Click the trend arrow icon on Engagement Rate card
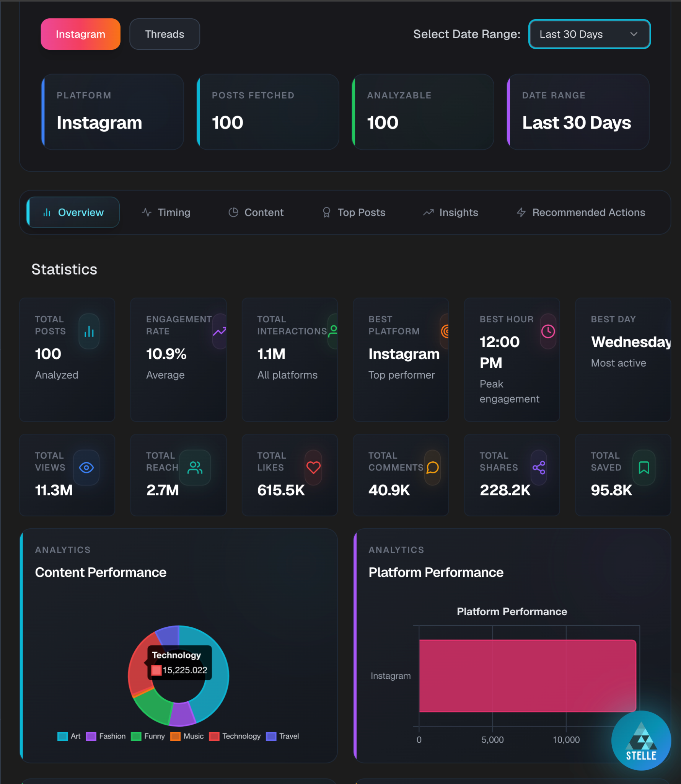This screenshot has width=681, height=784. pos(220,332)
